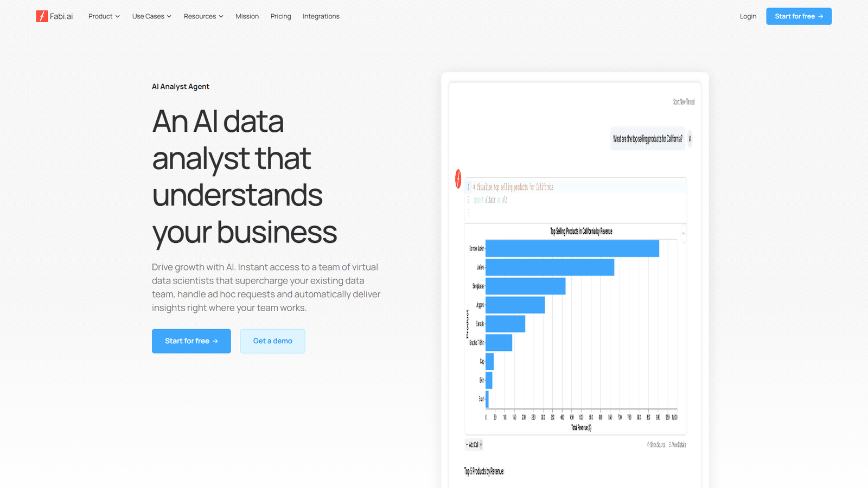Open the Add Cell chevron options
Screen dimensions: 868x488
(481, 445)
